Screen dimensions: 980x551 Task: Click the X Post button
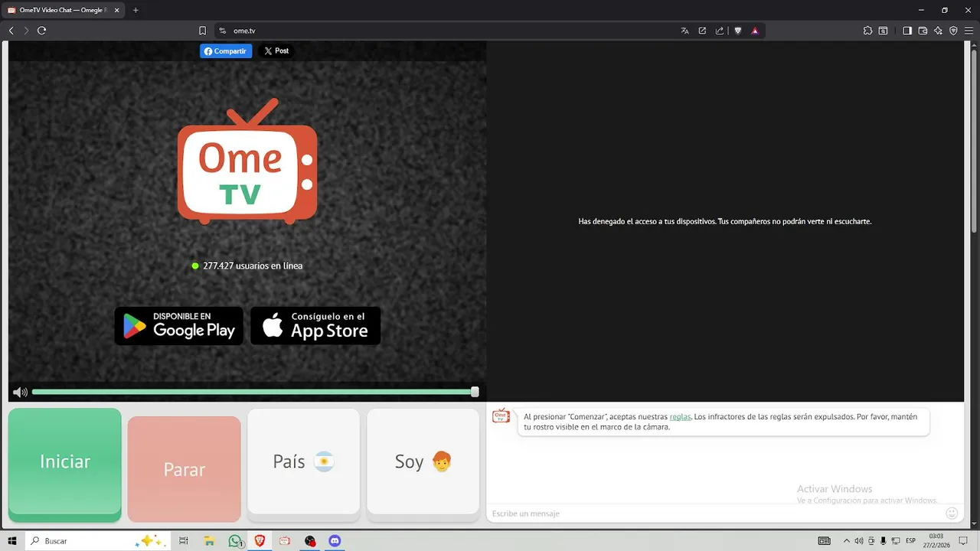click(x=276, y=51)
